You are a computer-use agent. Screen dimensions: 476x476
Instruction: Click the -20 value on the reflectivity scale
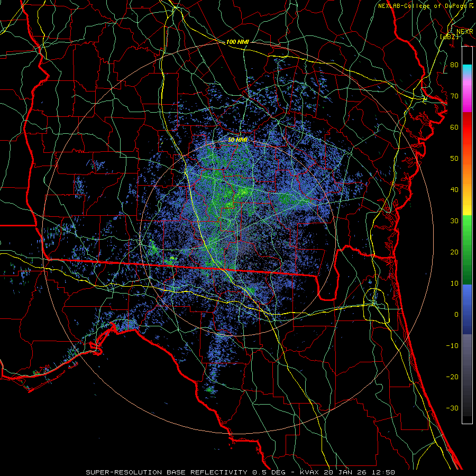[x=452, y=377]
